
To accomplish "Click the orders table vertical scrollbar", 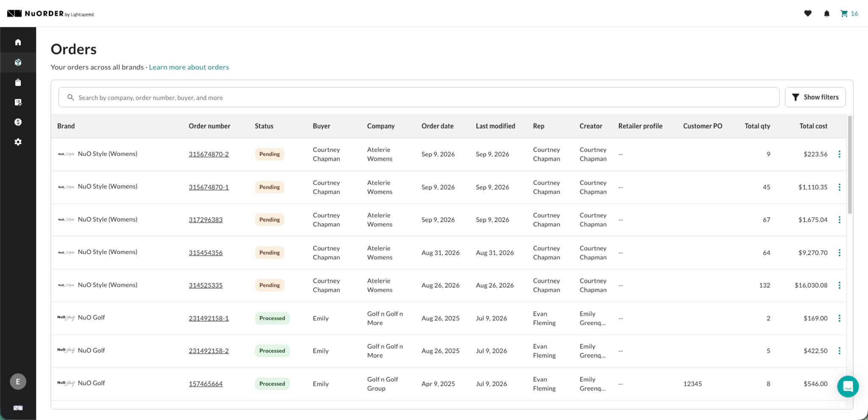I will [850, 165].
